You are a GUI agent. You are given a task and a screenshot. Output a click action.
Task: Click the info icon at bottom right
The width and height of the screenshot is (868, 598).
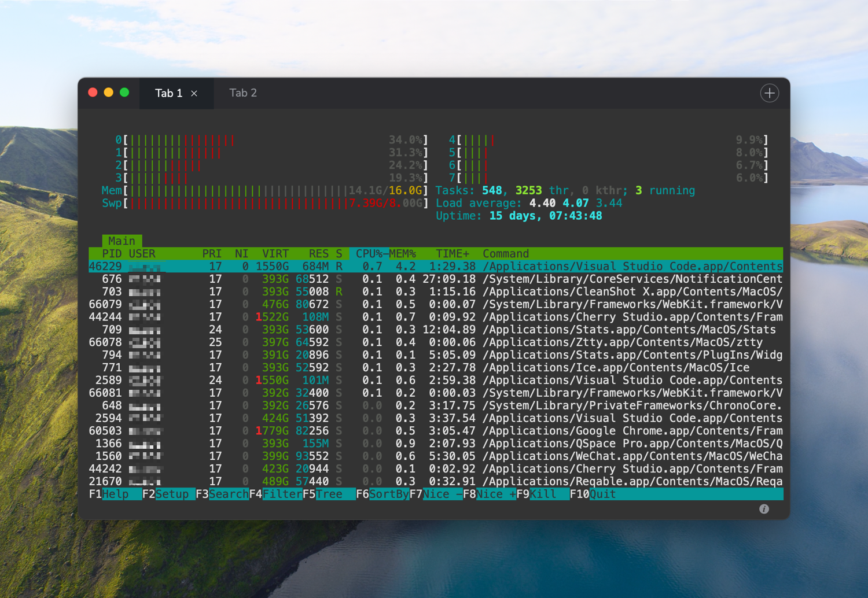(x=764, y=509)
